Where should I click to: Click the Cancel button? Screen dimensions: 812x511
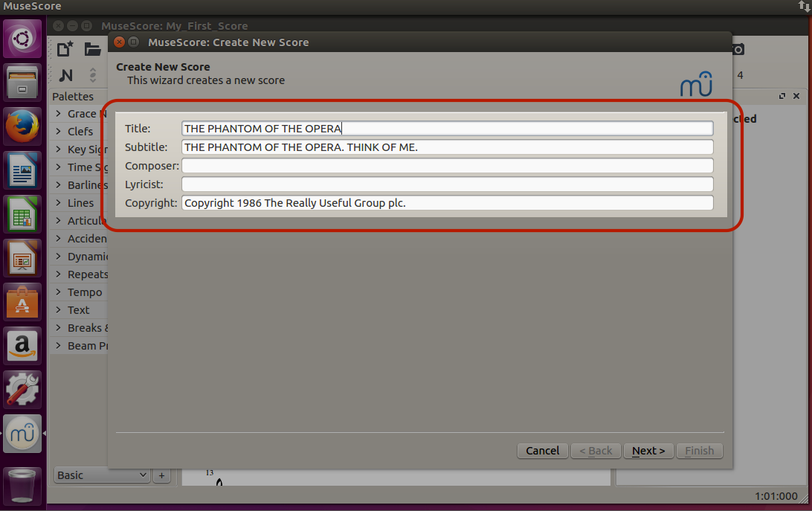(x=542, y=451)
